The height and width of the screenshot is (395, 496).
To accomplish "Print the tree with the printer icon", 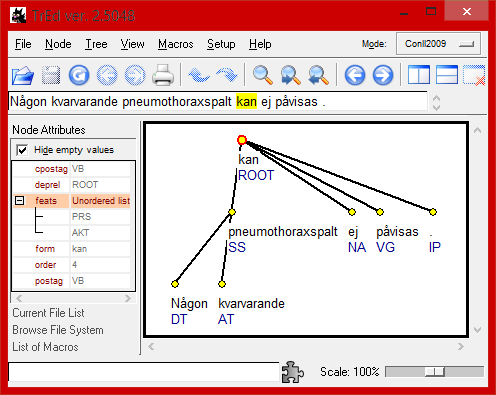I will coord(163,75).
